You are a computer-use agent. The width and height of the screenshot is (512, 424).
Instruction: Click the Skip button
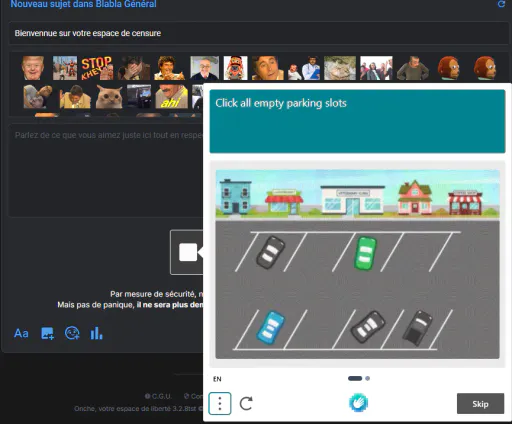[x=480, y=404]
